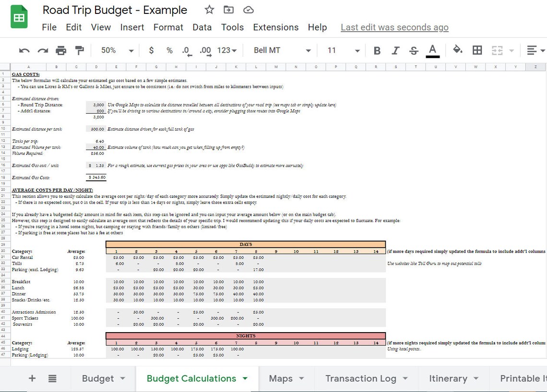The image size is (547, 392).
Task: Open the Fill color bucket tool
Action: (457, 50)
